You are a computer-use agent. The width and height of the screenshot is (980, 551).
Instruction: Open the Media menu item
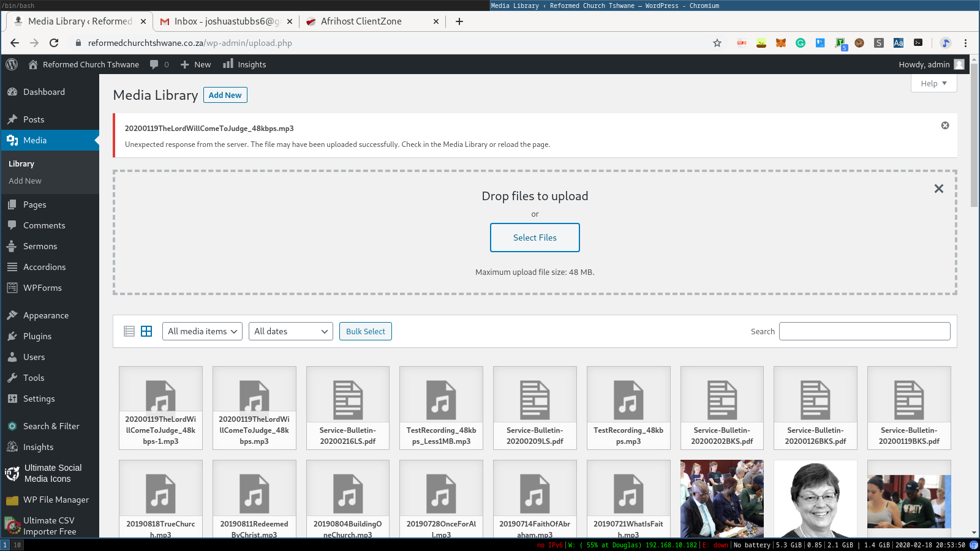[x=50, y=140]
